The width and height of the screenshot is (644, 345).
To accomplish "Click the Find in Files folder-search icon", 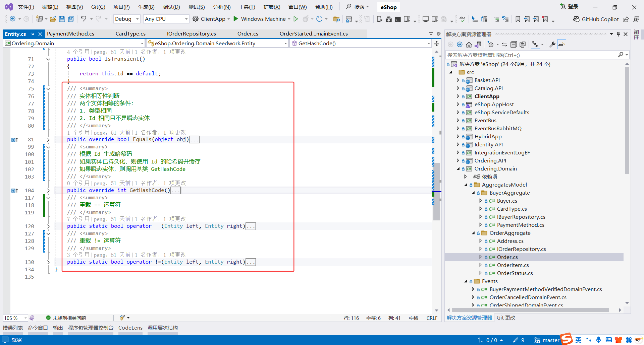I will [x=336, y=19].
